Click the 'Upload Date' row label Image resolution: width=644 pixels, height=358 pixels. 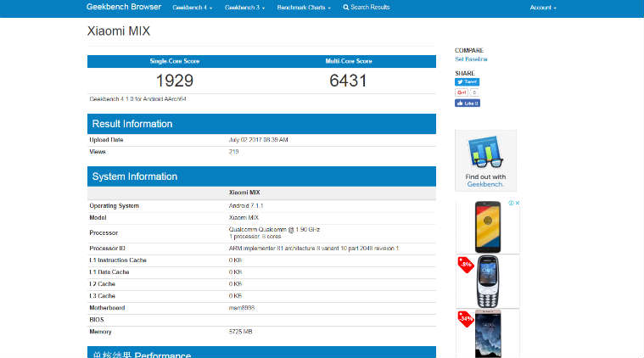[x=106, y=140]
